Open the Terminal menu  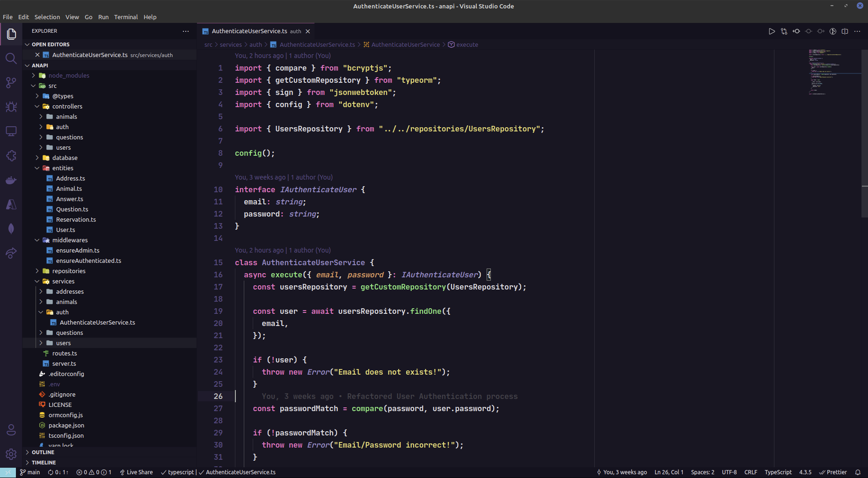(x=126, y=17)
